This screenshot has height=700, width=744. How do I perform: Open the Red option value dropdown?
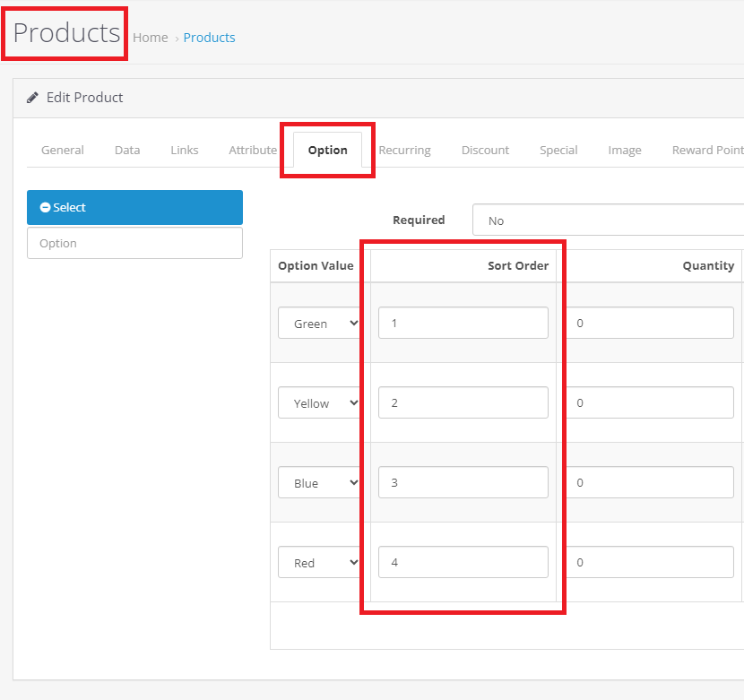pyautogui.click(x=320, y=562)
